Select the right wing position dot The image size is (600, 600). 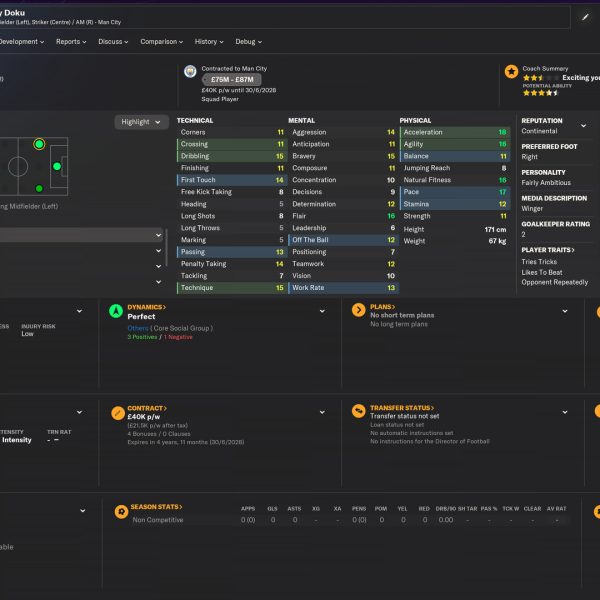click(x=39, y=188)
